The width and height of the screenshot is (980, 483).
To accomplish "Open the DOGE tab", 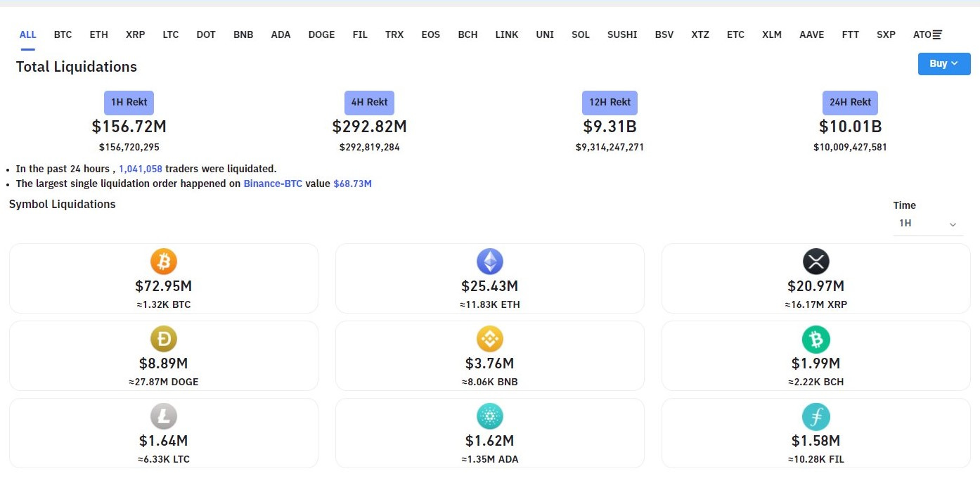I will pyautogui.click(x=322, y=34).
